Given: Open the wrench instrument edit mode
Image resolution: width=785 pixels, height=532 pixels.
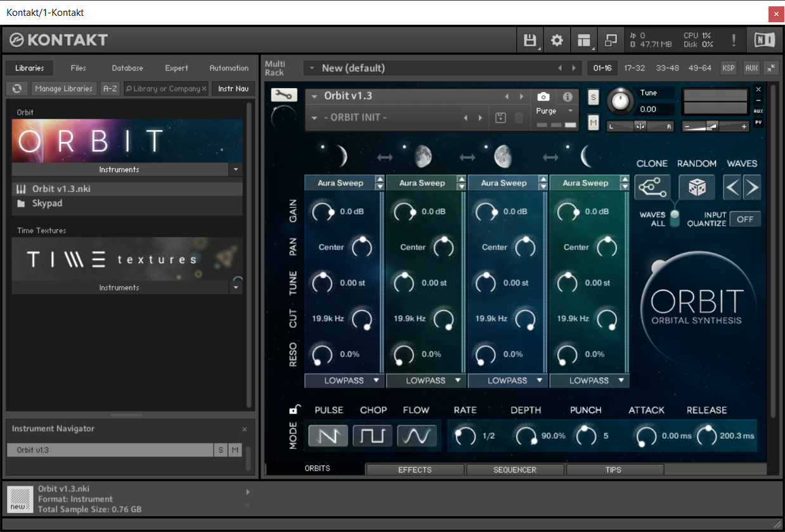Looking at the screenshot, I should click(x=283, y=95).
